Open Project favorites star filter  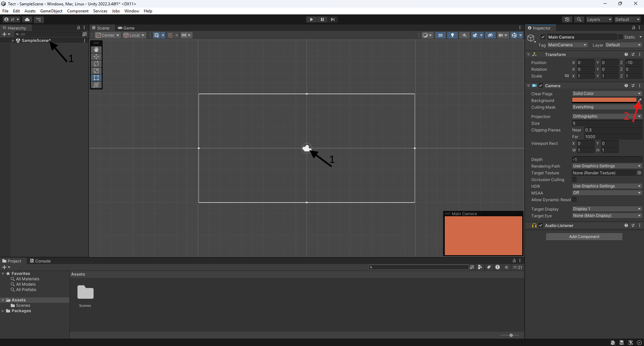(x=506, y=267)
